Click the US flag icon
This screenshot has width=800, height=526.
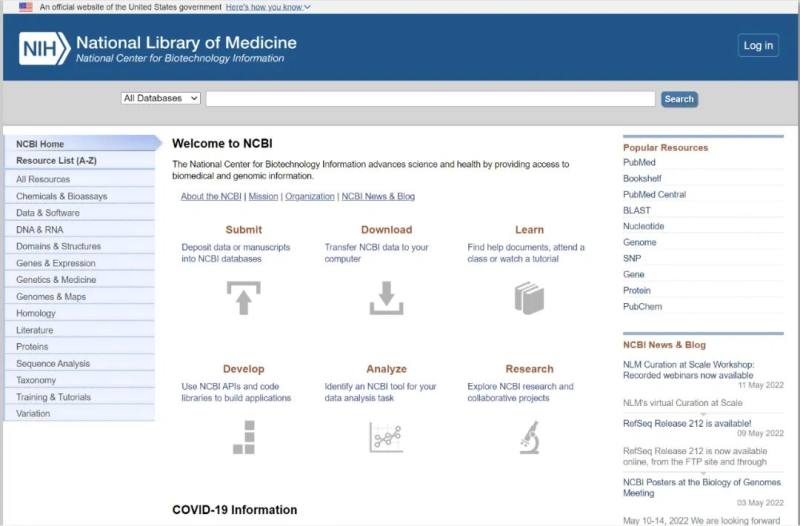(26, 7)
